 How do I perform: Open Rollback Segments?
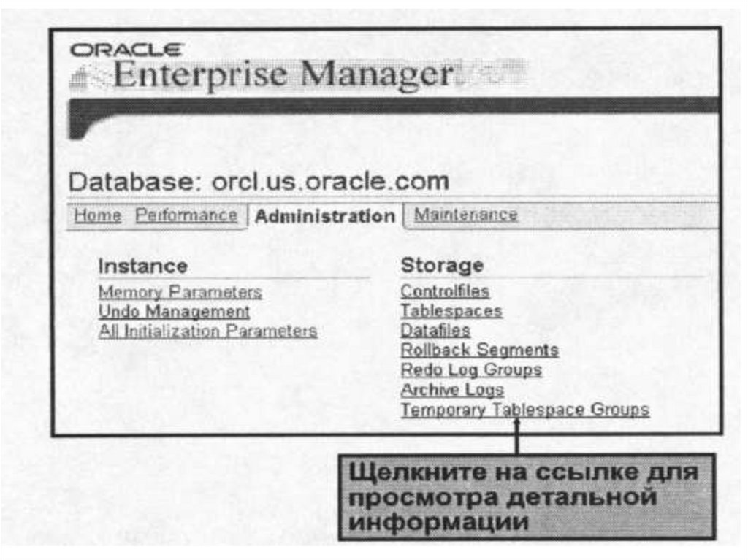tap(479, 350)
